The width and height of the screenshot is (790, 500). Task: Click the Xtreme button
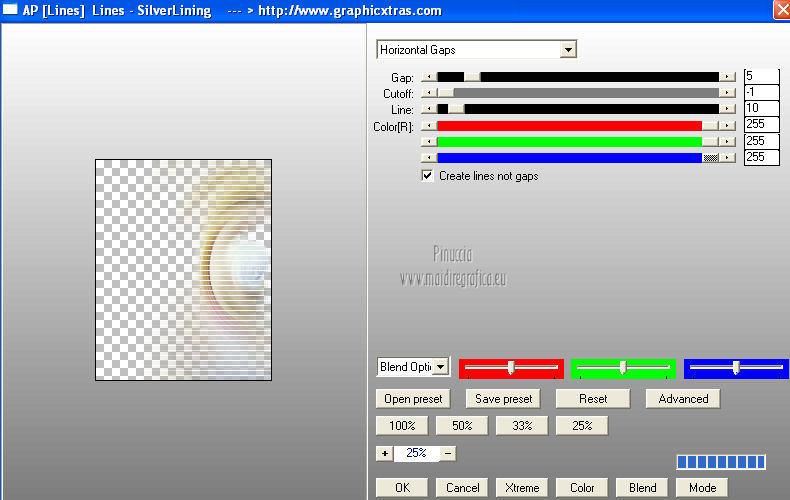[x=522, y=487]
